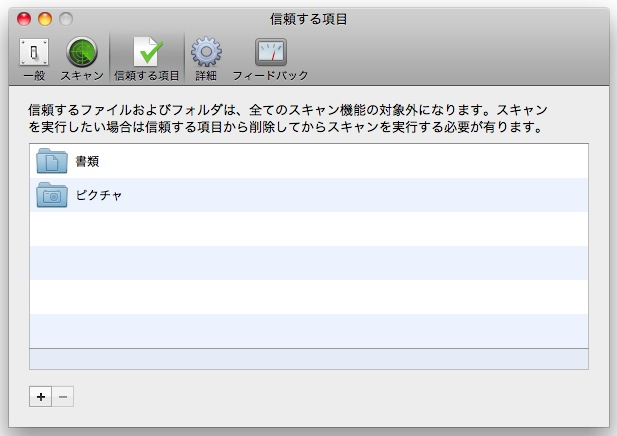
Task: Select the ピクチャ row label
Action: tap(99, 195)
